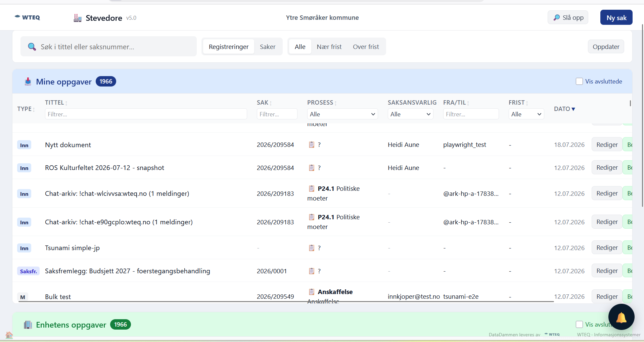
Task: Enable Vis avsluttede in Mine oppgaver
Action: 579,81
